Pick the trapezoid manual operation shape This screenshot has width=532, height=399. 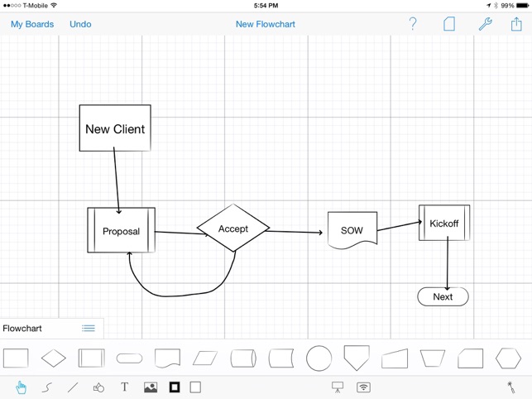[433, 358]
